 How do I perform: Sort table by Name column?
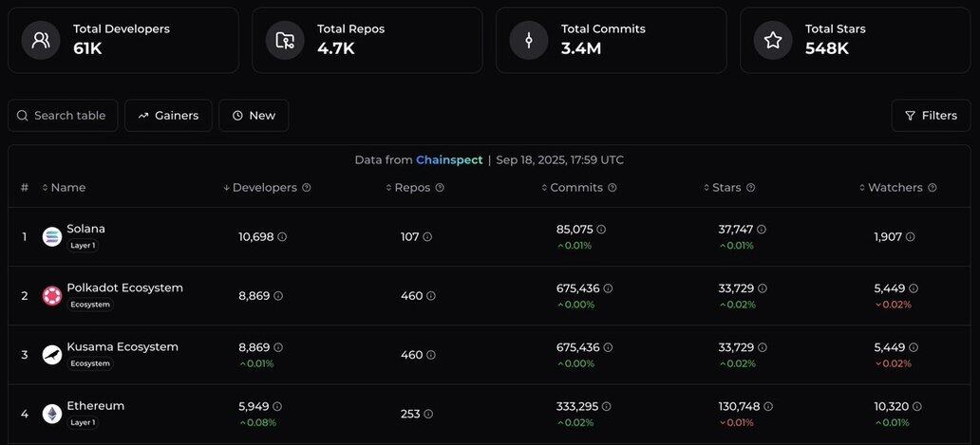click(64, 187)
